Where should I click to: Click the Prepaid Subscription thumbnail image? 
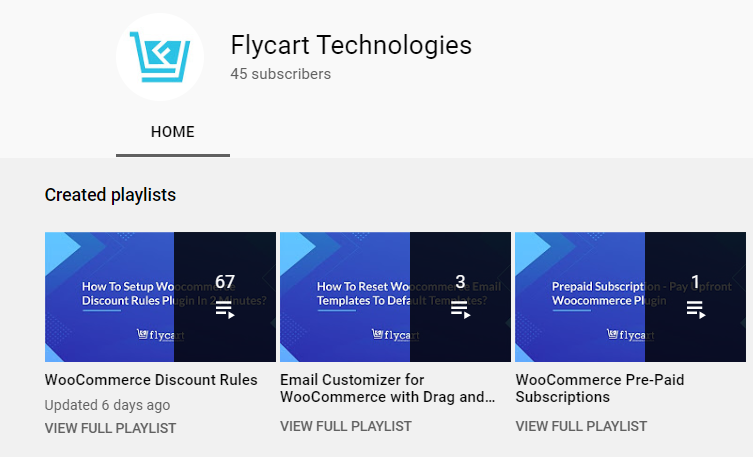(x=630, y=297)
